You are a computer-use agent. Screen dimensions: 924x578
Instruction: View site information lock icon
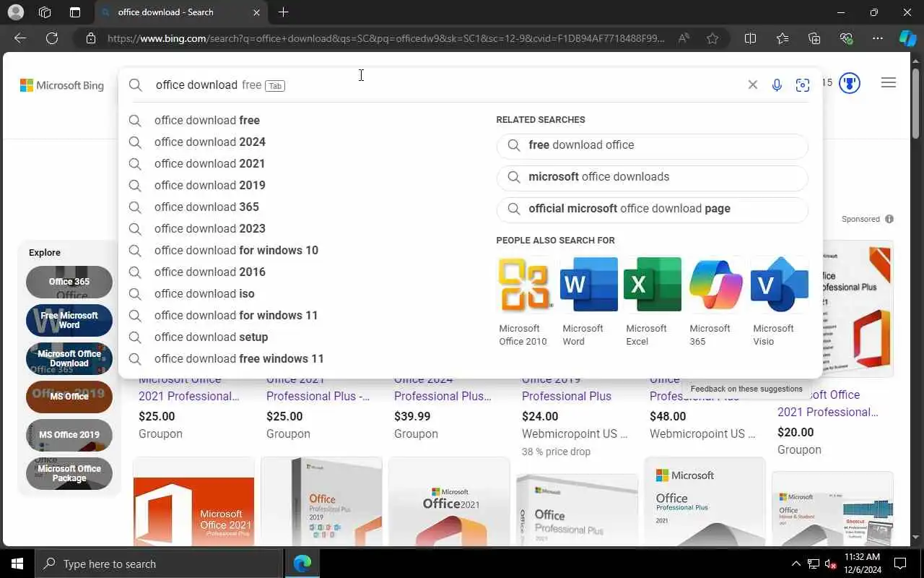coord(90,38)
